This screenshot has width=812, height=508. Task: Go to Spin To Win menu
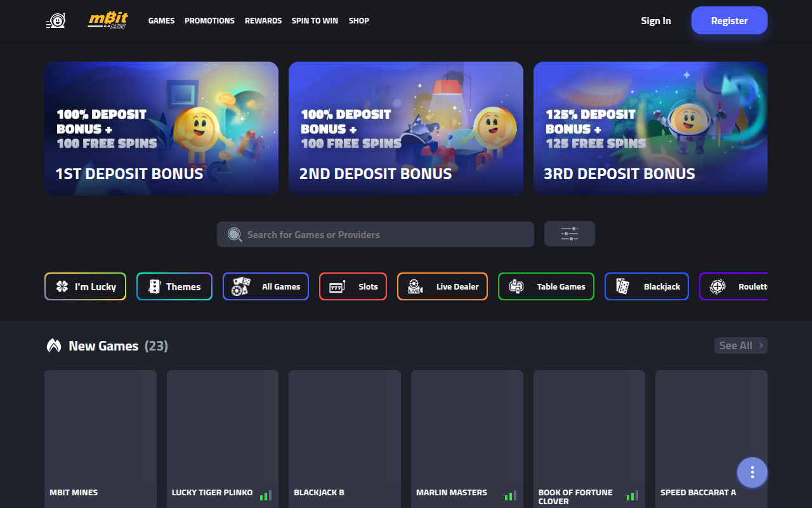click(x=315, y=20)
